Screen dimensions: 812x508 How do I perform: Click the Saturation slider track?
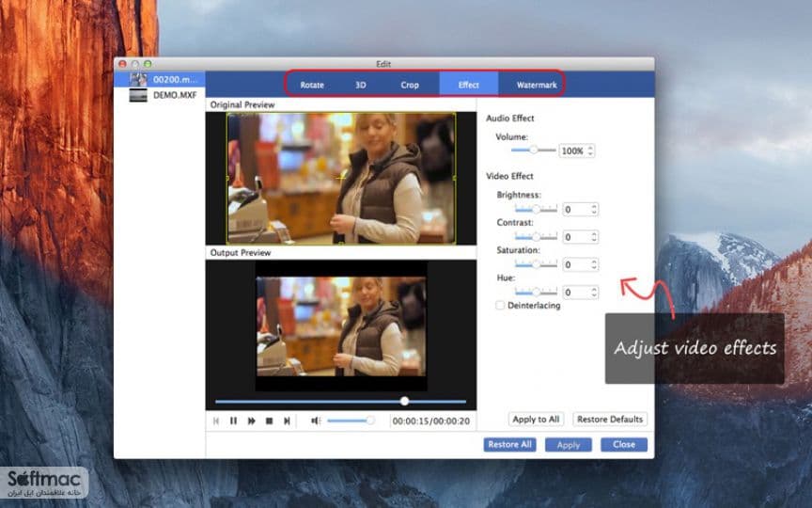[x=536, y=264]
